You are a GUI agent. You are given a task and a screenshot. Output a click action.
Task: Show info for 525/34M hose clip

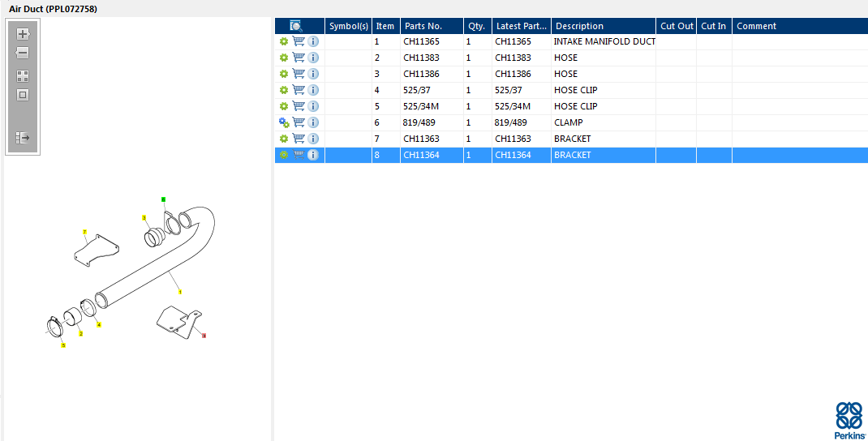click(x=313, y=106)
